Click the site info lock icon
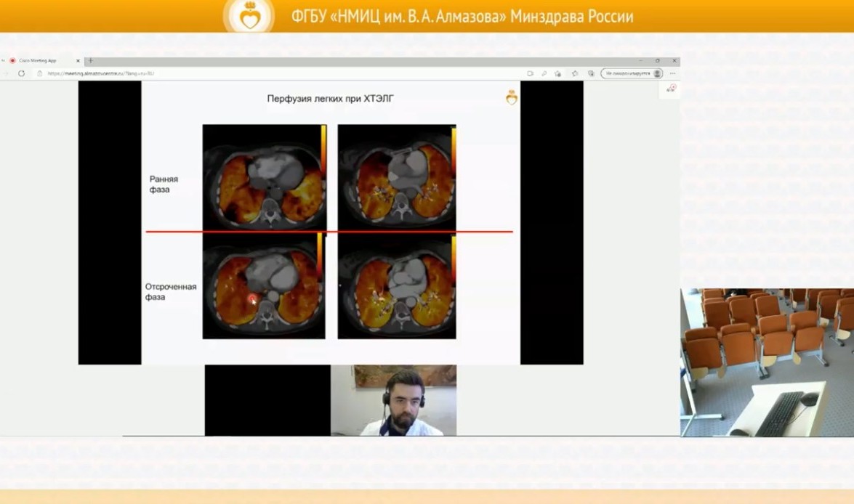The width and height of the screenshot is (854, 504). (x=40, y=73)
